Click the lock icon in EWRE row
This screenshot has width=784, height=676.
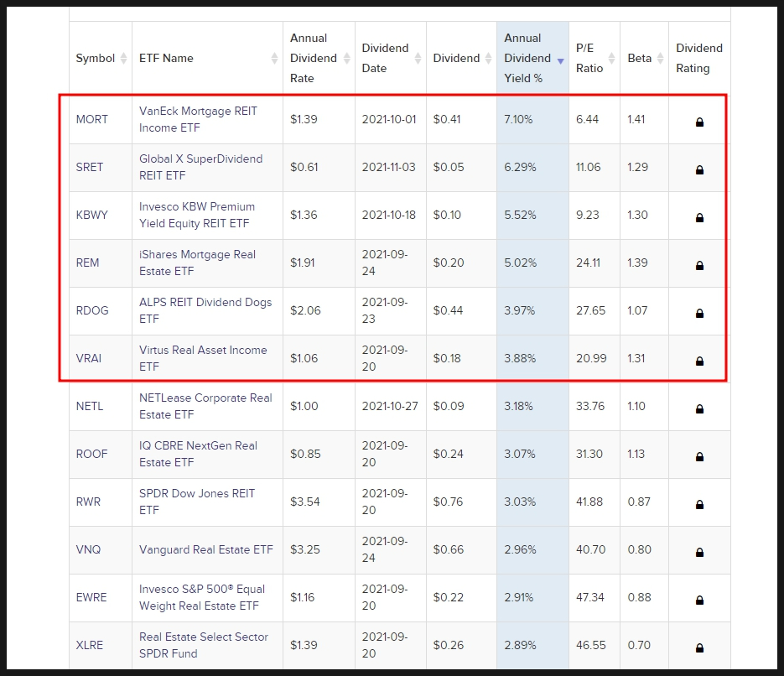click(699, 600)
